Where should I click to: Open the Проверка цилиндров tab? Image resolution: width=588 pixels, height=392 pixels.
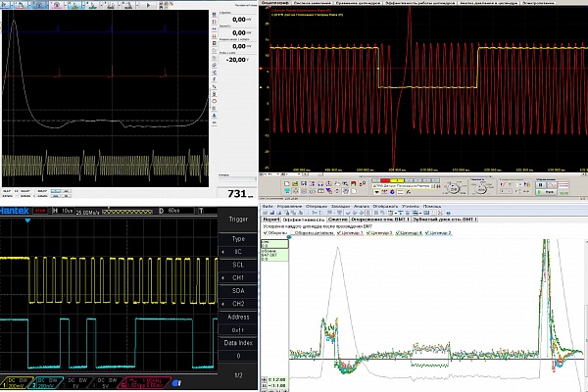coord(358,3)
